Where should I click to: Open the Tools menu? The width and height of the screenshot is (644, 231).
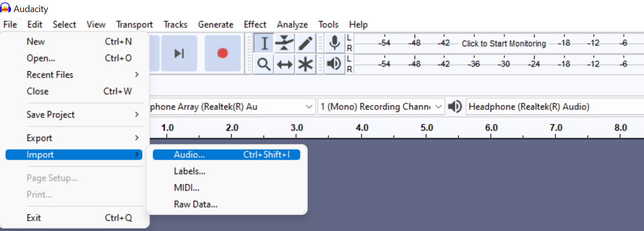click(x=328, y=24)
